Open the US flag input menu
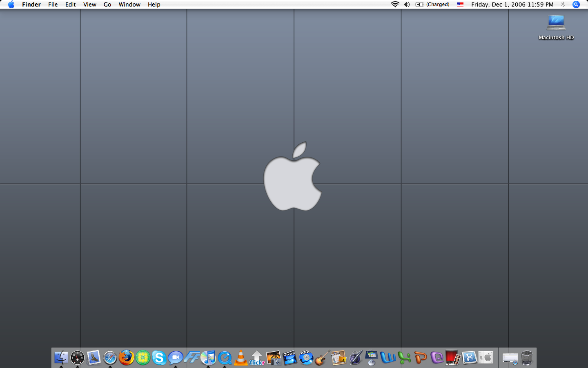588x368 pixels. coord(460,4)
